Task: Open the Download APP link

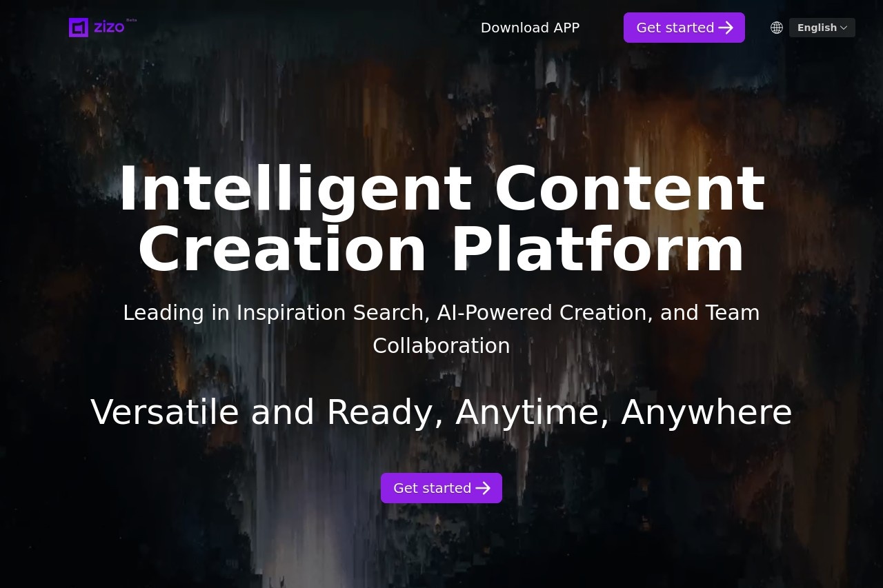Action: (530, 28)
